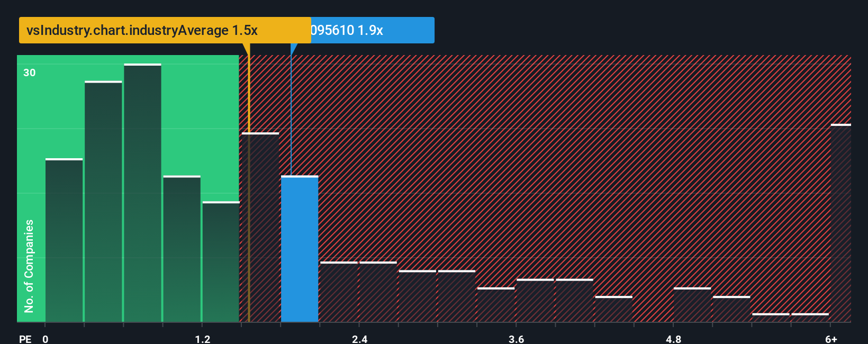
Task: Click the 6+ x-axis tick label
Action: (x=831, y=339)
